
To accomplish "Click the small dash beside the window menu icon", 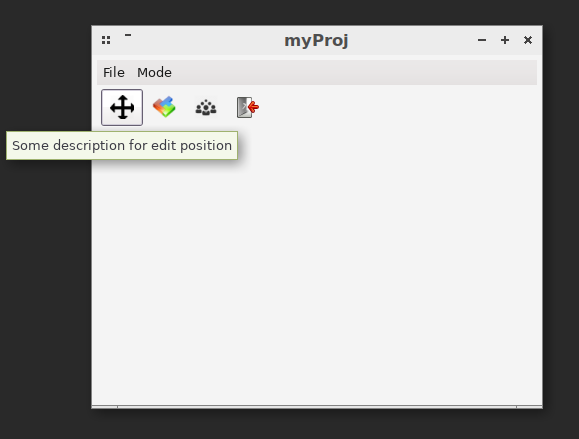I will point(128,35).
